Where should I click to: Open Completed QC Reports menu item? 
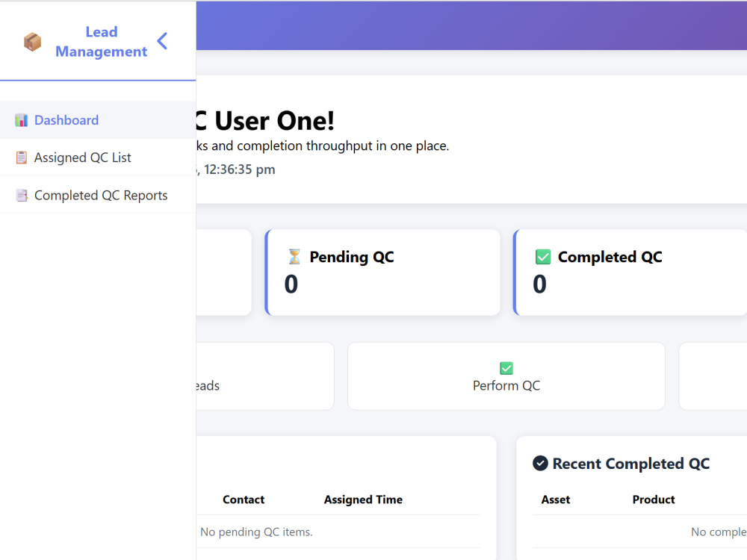(x=98, y=195)
